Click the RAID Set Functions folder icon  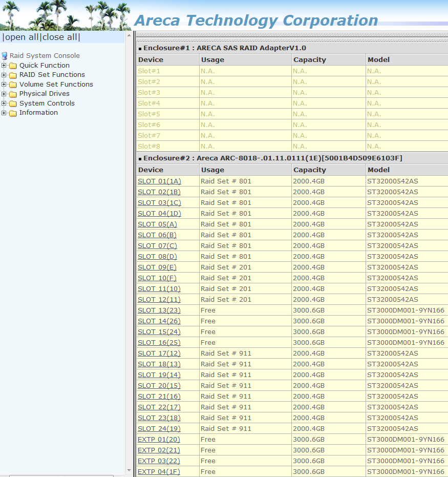[x=13, y=75]
